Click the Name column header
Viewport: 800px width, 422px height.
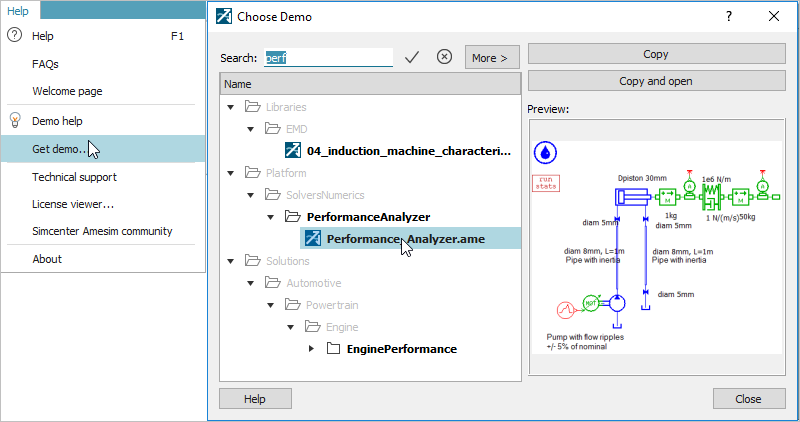click(x=370, y=84)
